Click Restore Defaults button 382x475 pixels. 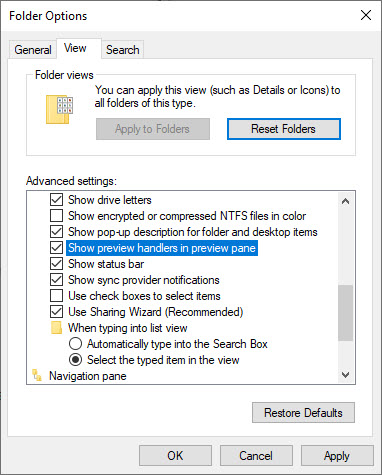pyautogui.click(x=303, y=413)
